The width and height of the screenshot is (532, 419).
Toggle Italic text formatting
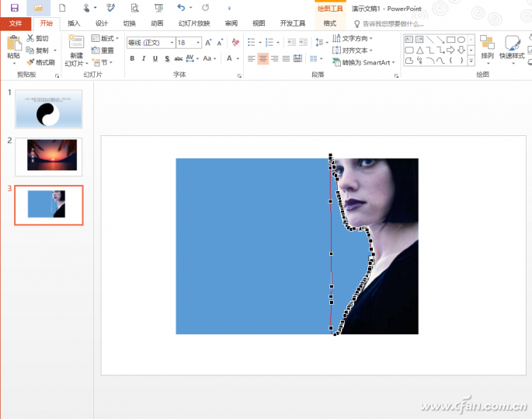144,59
